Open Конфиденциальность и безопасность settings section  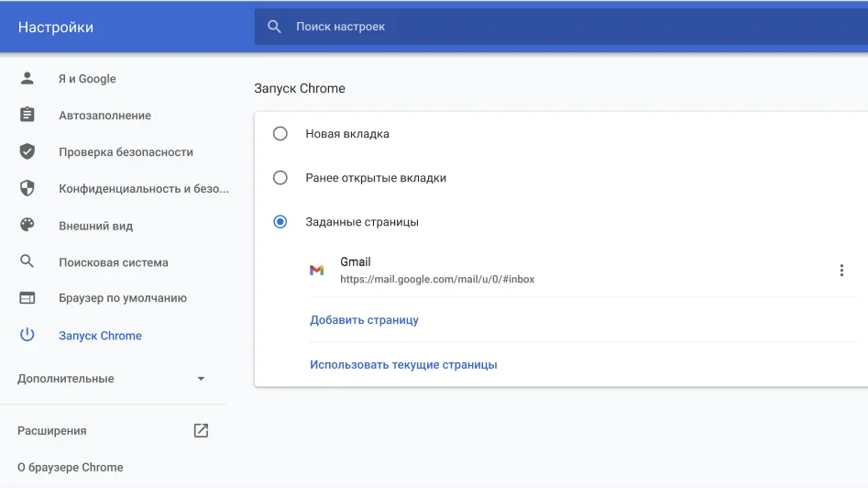pyautogui.click(x=143, y=189)
